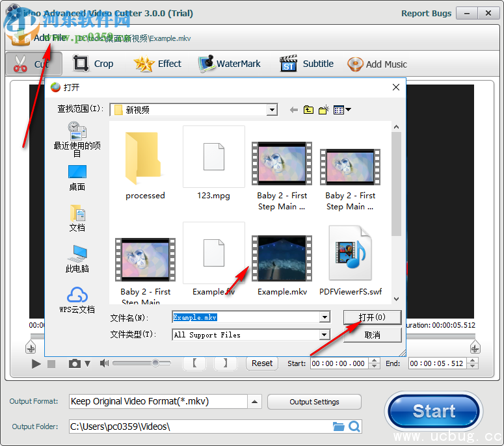The image size is (504, 446).
Task: Adjust the volume slider
Action: (142, 363)
